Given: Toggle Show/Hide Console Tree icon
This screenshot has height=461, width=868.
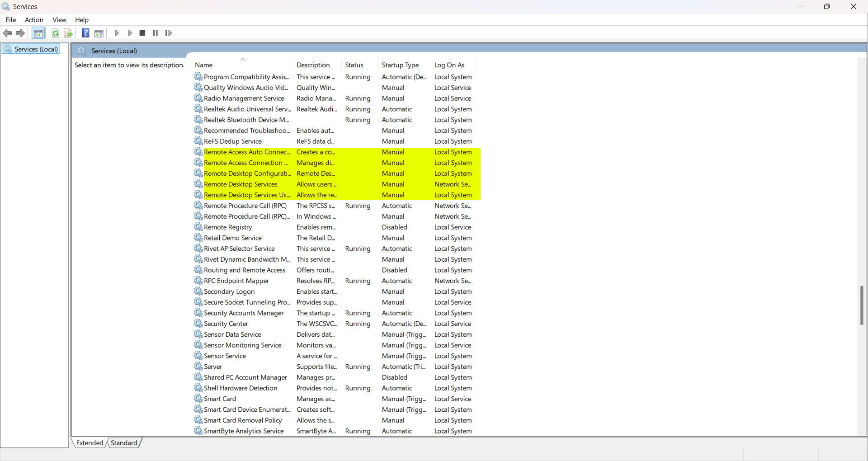Looking at the screenshot, I should coord(38,33).
